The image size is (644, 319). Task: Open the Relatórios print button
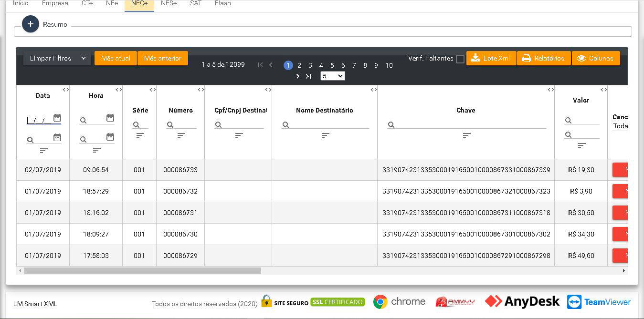tap(543, 58)
